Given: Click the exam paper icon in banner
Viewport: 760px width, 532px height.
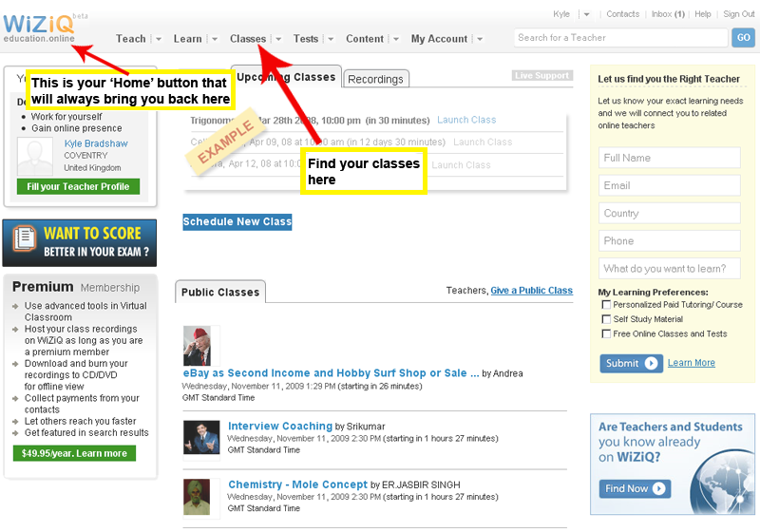Looking at the screenshot, I should coord(25,238).
